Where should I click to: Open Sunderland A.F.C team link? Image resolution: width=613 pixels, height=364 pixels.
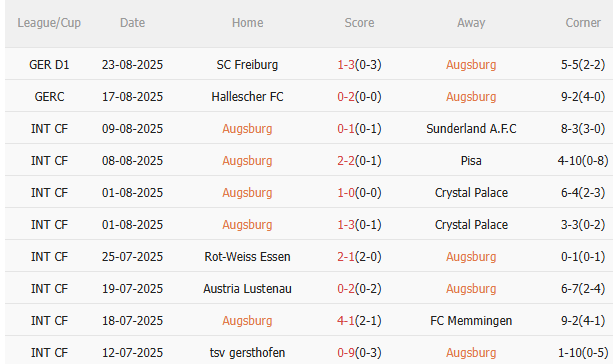[471, 129]
